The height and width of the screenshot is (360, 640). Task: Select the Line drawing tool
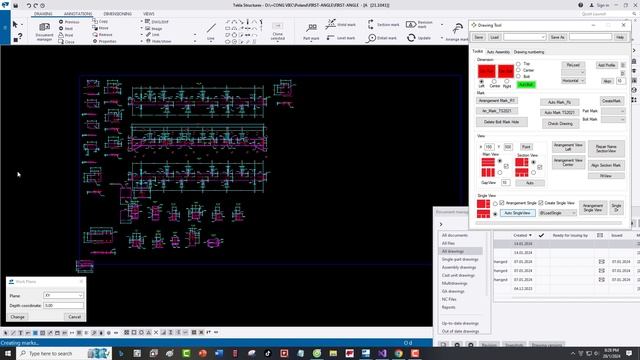211,32
